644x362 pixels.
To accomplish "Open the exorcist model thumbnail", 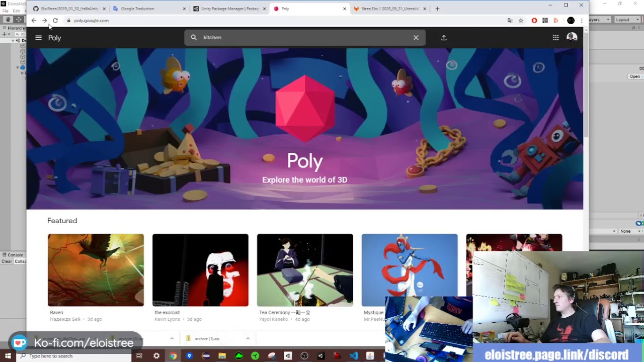I will pyautogui.click(x=200, y=270).
